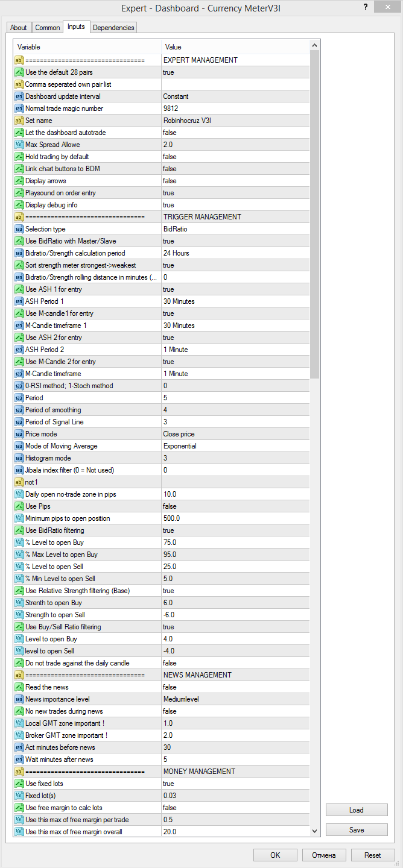Toggle the Read the news value
This screenshot has width=403, height=868.
pos(235,687)
